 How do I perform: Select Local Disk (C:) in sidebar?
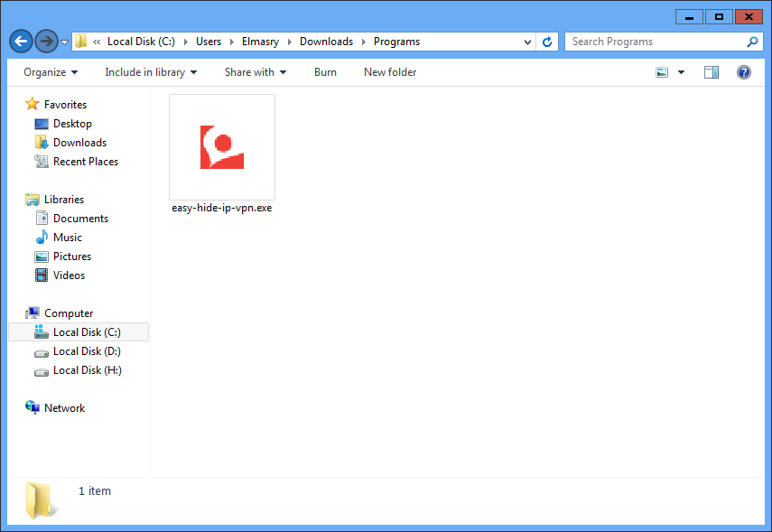(x=79, y=332)
